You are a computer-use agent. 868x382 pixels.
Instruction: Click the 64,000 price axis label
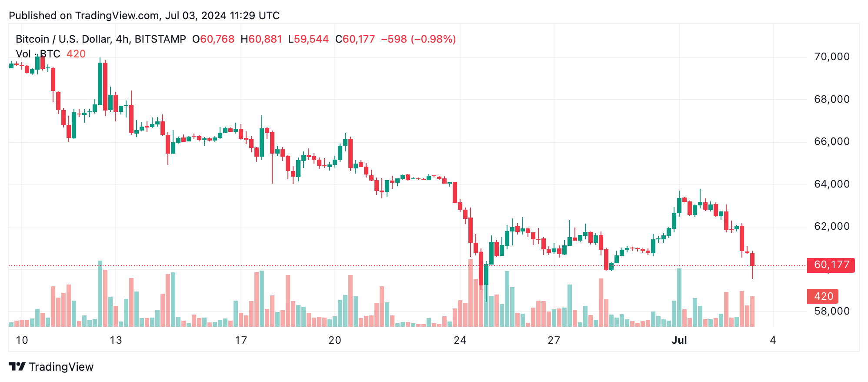(x=831, y=184)
